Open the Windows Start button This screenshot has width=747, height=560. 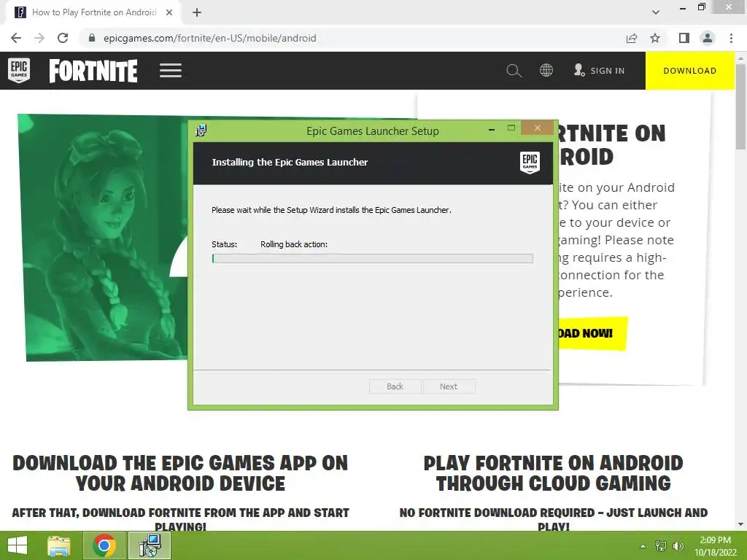18,545
